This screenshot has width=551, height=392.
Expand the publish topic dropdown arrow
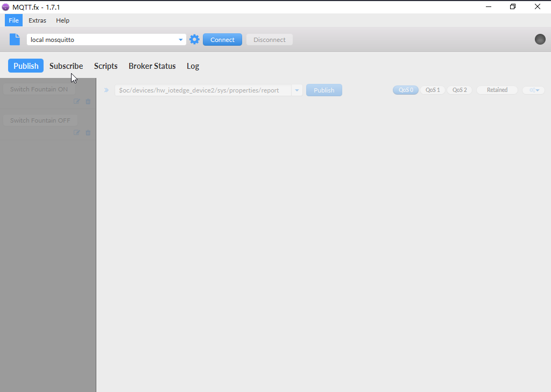coord(297,90)
